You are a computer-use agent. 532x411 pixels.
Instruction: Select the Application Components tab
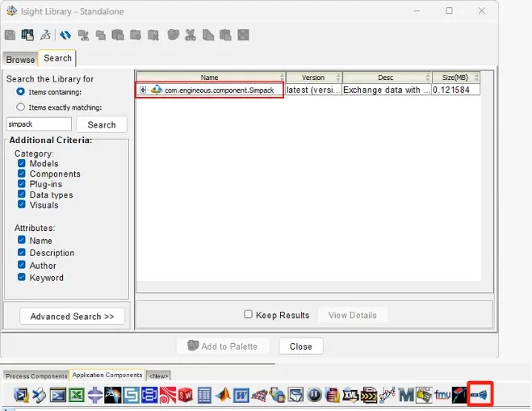107,375
